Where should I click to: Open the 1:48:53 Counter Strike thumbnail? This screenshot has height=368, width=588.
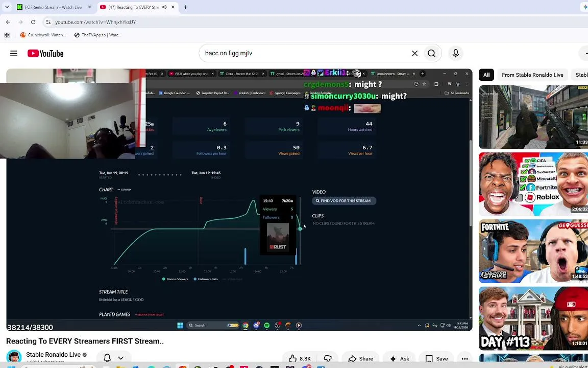click(533, 251)
